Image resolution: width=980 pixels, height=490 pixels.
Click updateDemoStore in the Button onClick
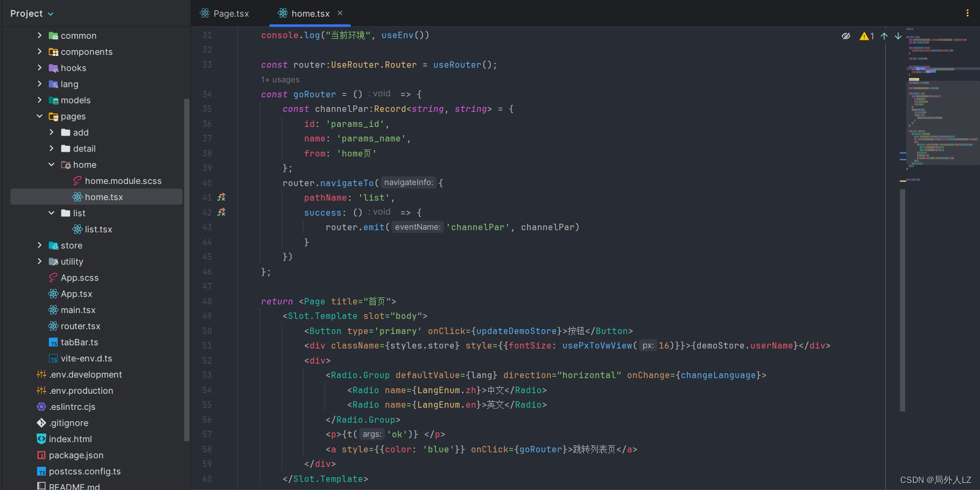point(517,331)
